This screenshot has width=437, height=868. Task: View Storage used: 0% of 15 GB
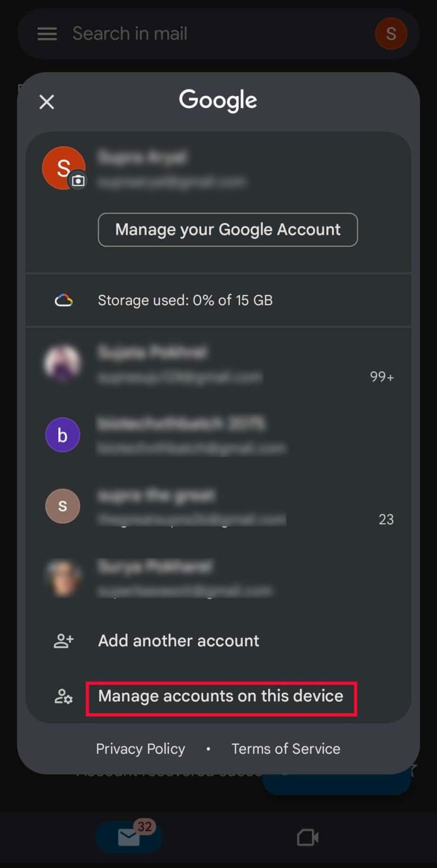pyautogui.click(x=185, y=300)
